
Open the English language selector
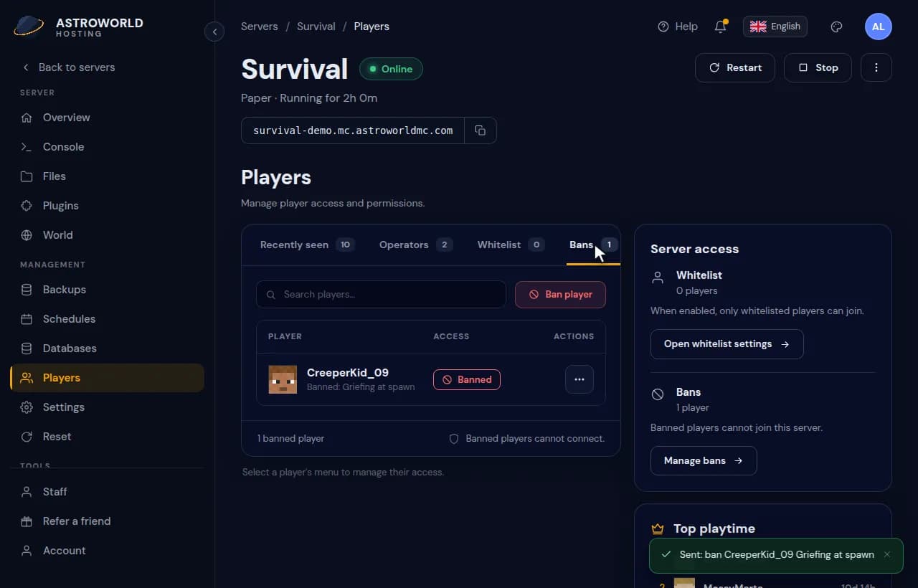775,27
